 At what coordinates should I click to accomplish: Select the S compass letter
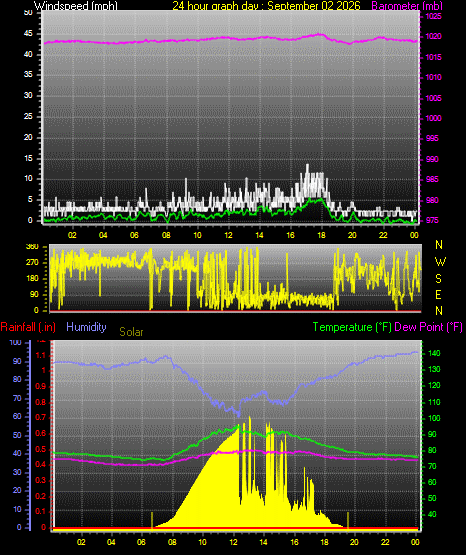(x=438, y=279)
